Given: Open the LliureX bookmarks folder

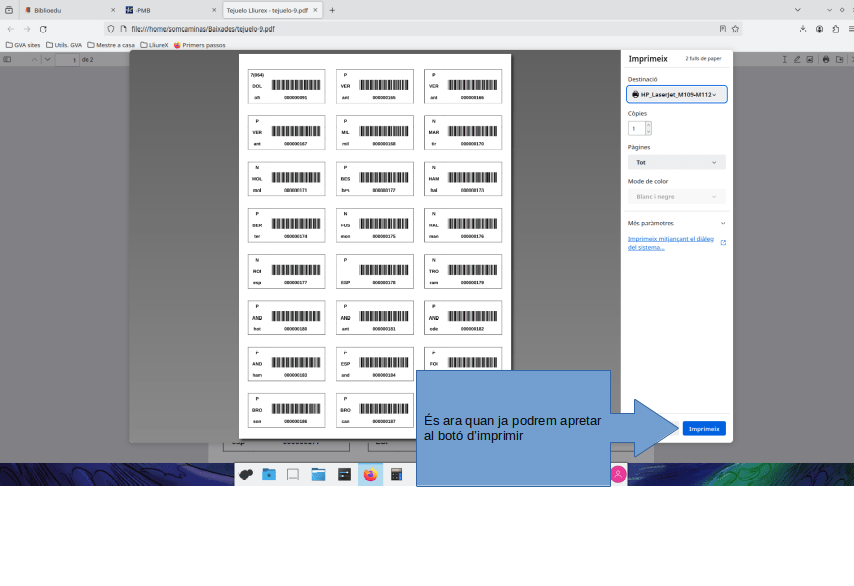Looking at the screenshot, I should (154, 45).
